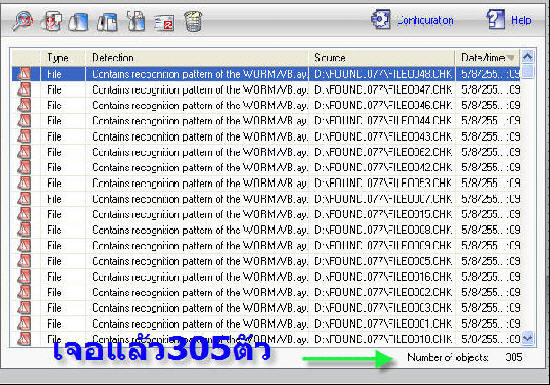Select source D:\FOUND.077\FILE0015.CHK
Screen dimensions: 550x385
383,214
